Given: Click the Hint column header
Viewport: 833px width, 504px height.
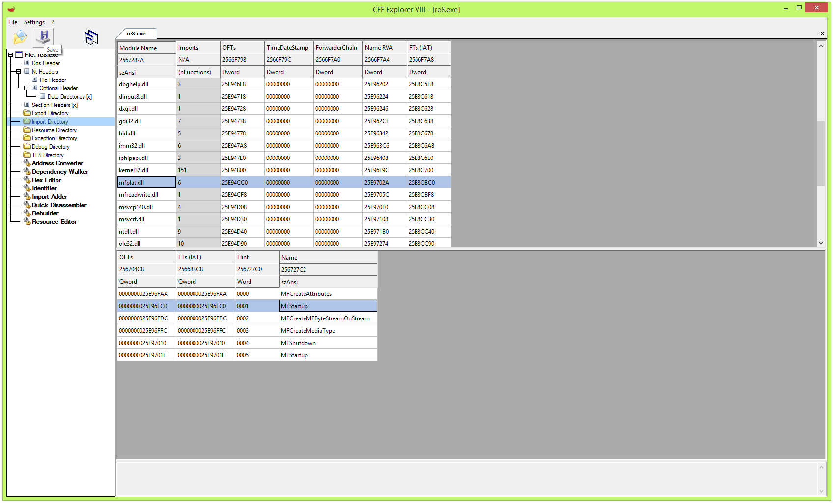Looking at the screenshot, I should pyautogui.click(x=257, y=257).
